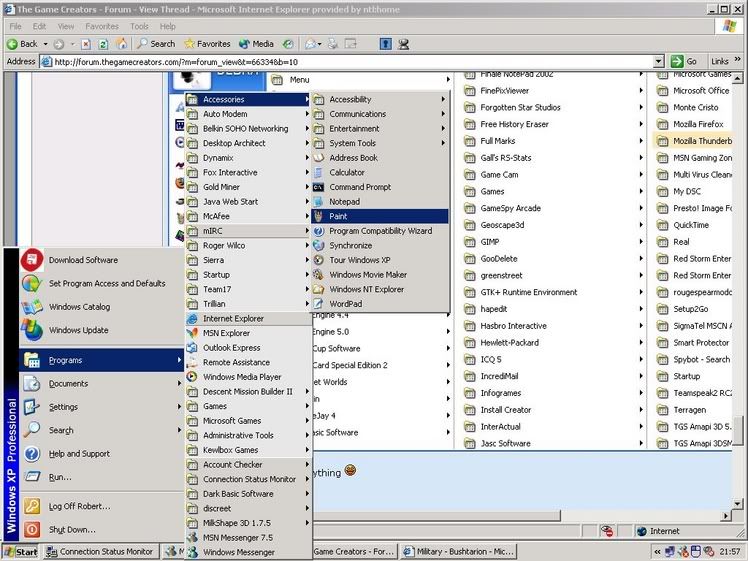
Task: Open Download Software in Start menu
Action: click(x=102, y=260)
